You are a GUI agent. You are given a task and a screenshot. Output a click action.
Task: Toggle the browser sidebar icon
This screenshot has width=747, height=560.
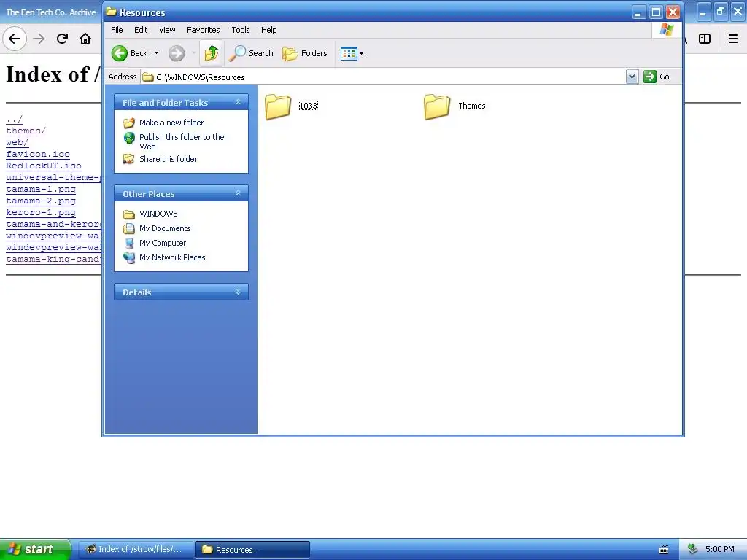coord(705,39)
